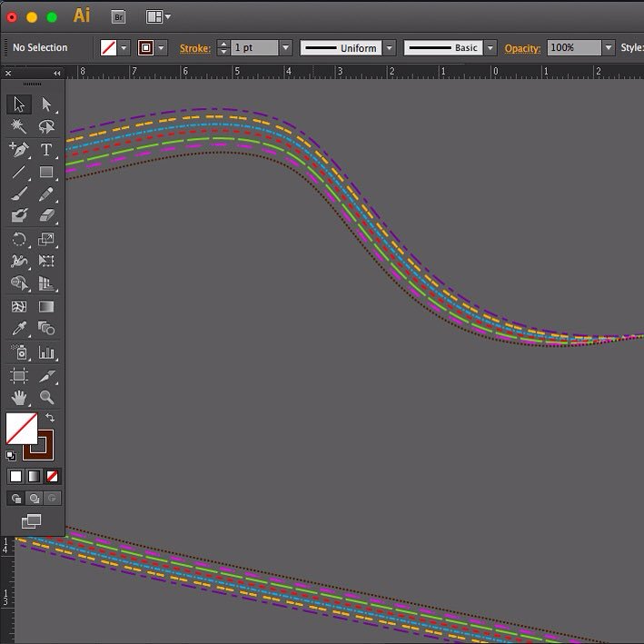Set paint mode to Color
Image resolution: width=644 pixels, height=644 pixels.
15,477
